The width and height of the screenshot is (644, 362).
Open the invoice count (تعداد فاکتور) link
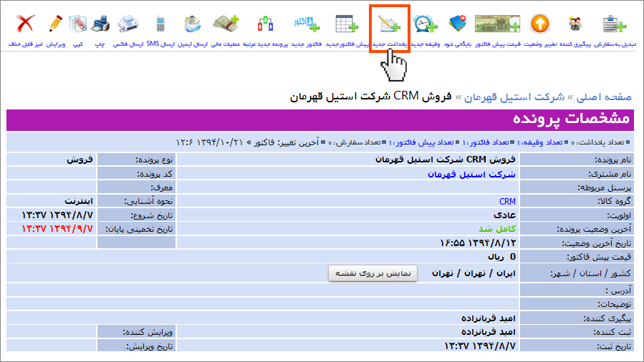[x=486, y=142]
